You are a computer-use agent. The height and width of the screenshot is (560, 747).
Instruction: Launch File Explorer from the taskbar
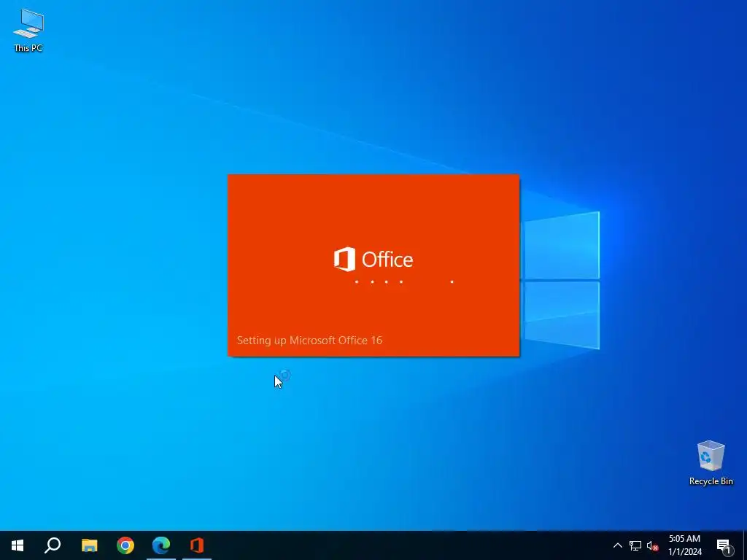click(89, 545)
